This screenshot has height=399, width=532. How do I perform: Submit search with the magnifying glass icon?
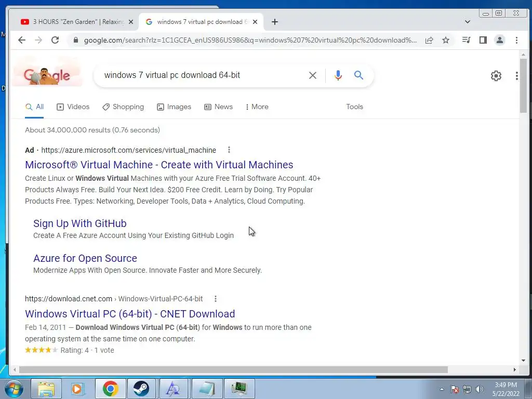pos(358,75)
